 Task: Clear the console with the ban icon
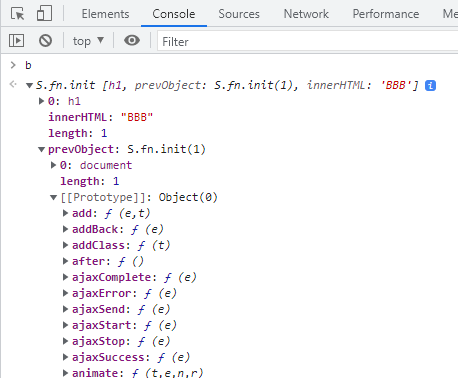(x=45, y=41)
